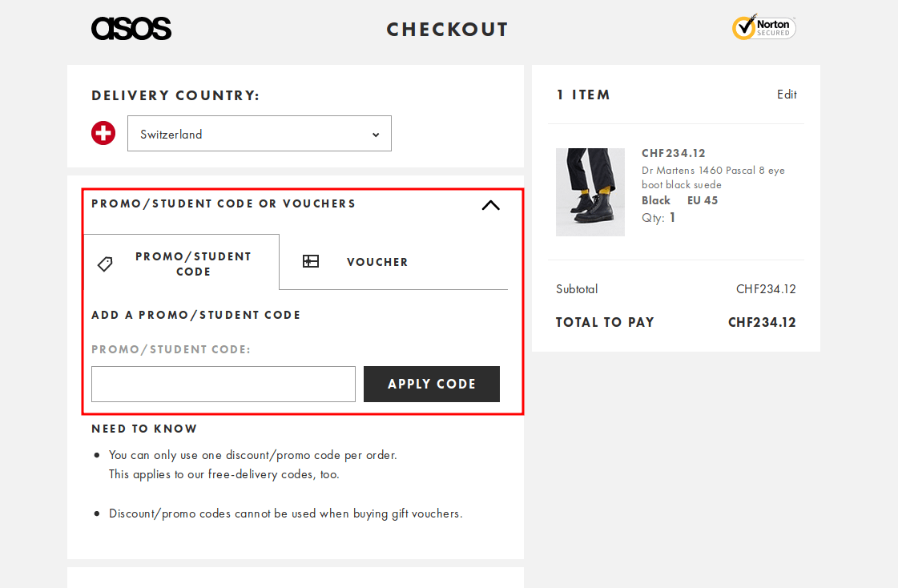Collapse the Promo/Student Code or Vouchers section

(x=490, y=205)
